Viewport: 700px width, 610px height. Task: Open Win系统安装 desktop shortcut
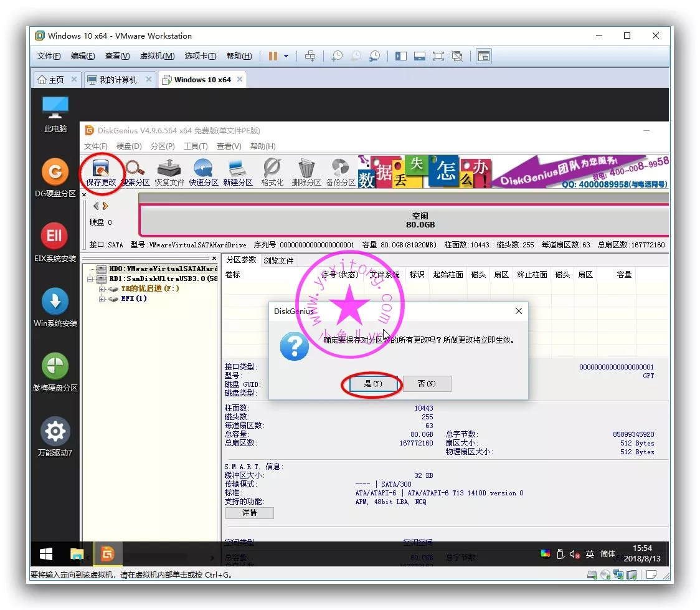tap(55, 307)
